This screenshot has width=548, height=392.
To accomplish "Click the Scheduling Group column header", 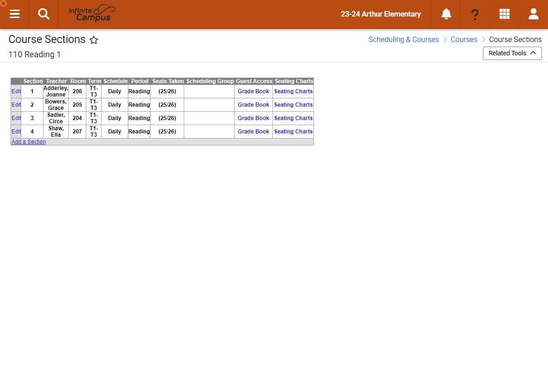I will 210,81.
